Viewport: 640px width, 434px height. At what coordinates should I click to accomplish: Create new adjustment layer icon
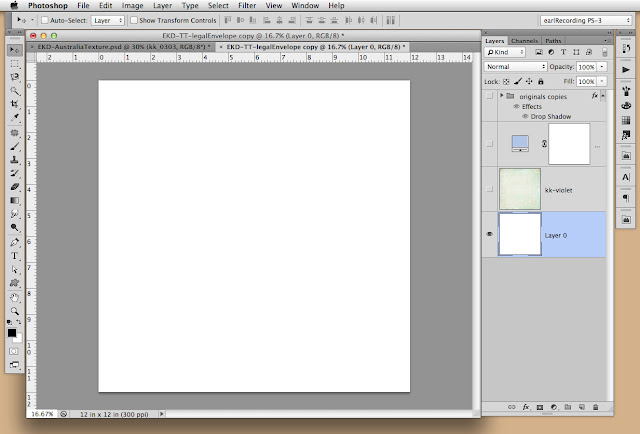pos(554,407)
